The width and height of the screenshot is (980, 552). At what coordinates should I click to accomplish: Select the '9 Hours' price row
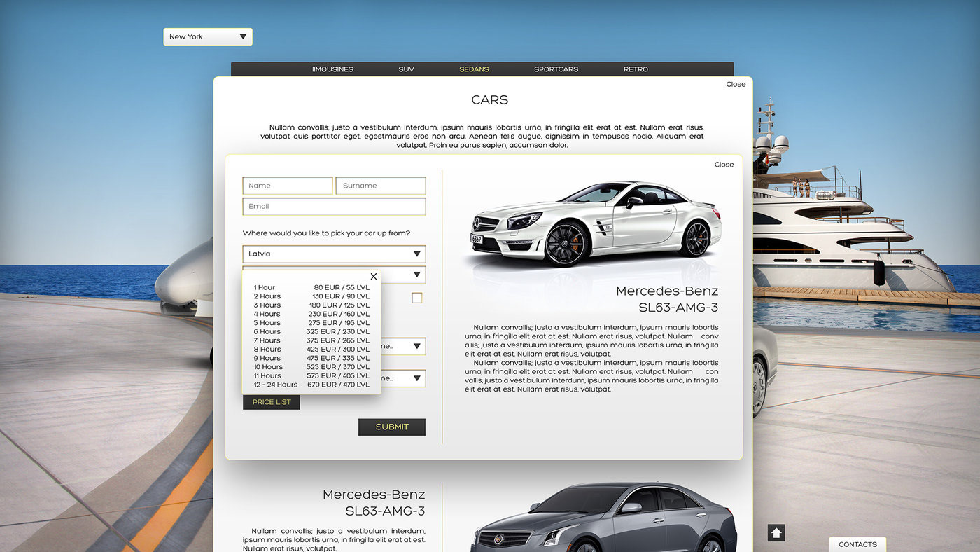(311, 358)
